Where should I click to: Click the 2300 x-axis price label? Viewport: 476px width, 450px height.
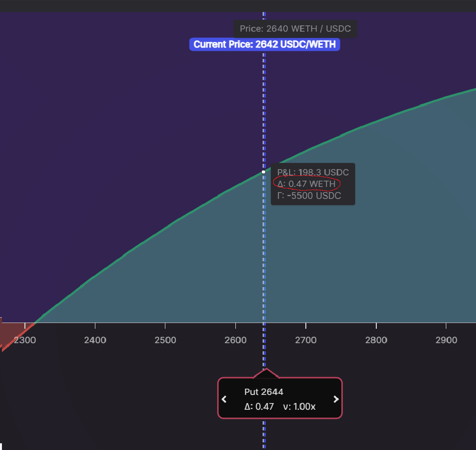coord(25,340)
